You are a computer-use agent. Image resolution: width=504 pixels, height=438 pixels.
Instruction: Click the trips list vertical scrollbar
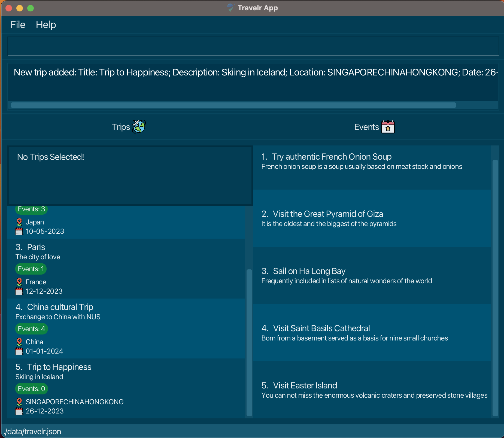coord(249,343)
